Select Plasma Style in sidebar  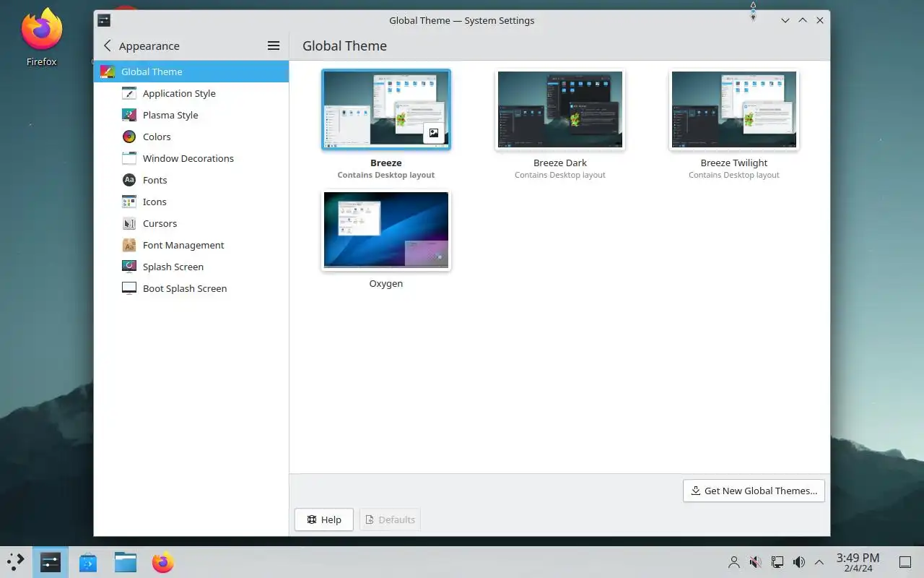coord(191,115)
